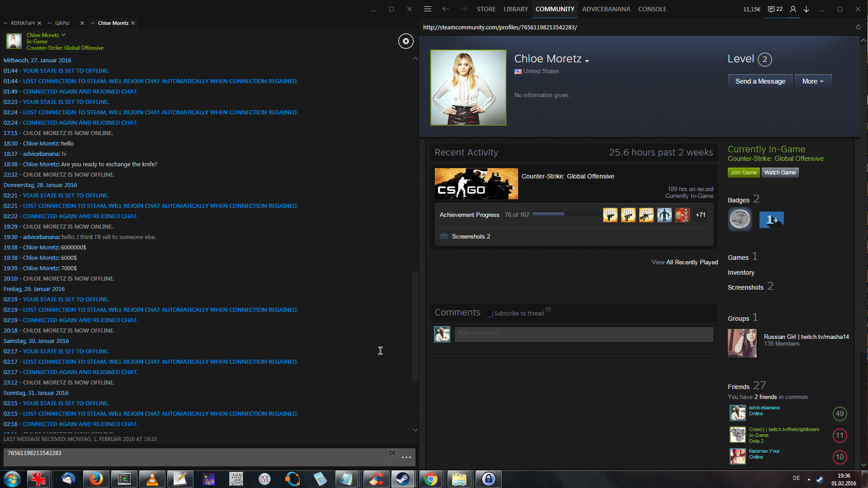Open the More dropdown on profile

812,81
